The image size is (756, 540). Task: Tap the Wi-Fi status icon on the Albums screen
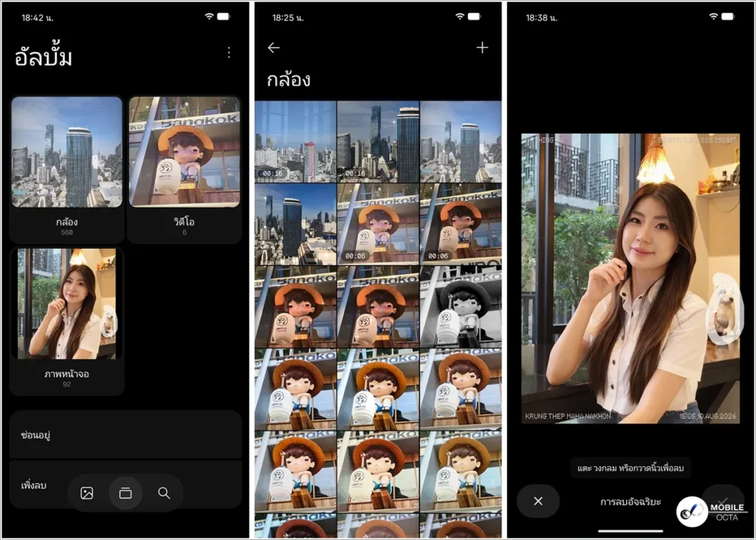click(209, 16)
